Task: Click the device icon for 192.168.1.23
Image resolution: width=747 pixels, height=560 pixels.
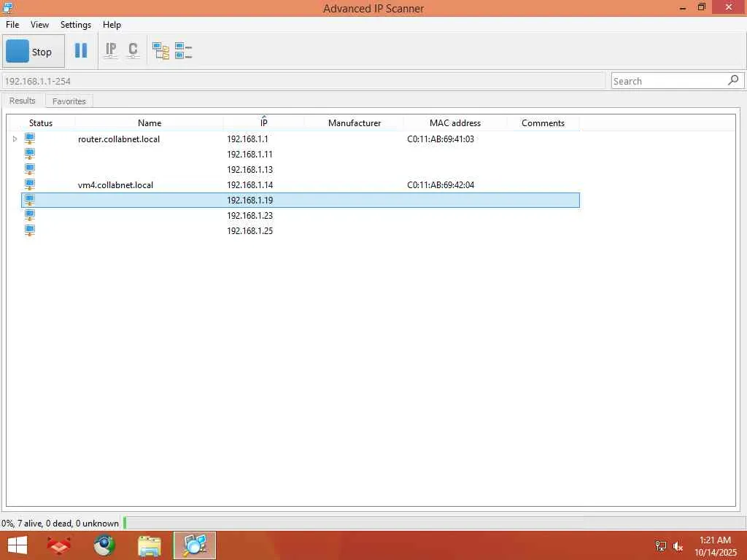Action: 29,215
